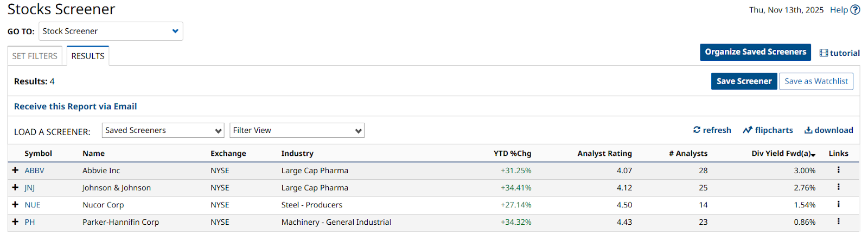Click the Save Screener button
The width and height of the screenshot is (868, 240).
click(x=744, y=81)
